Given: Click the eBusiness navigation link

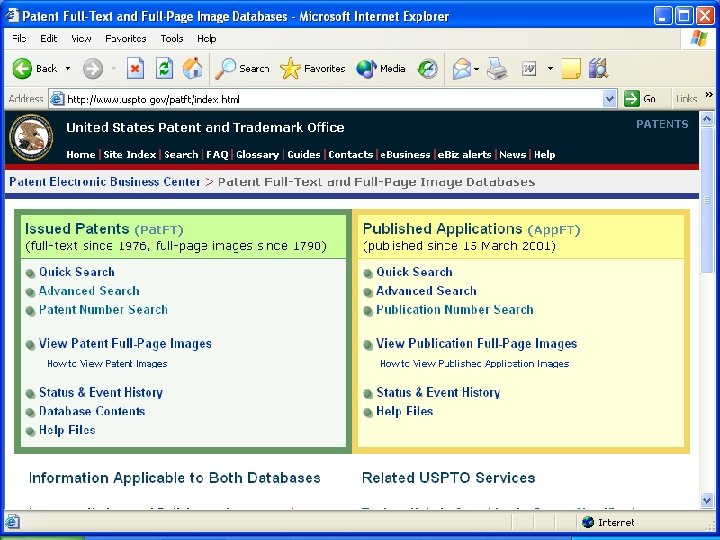Looking at the screenshot, I should pos(405,155).
